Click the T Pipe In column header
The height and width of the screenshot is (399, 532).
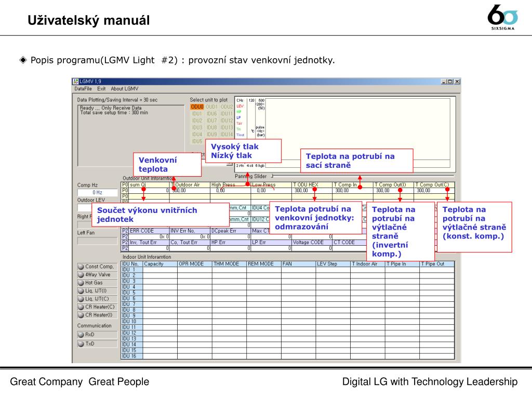[403, 264]
